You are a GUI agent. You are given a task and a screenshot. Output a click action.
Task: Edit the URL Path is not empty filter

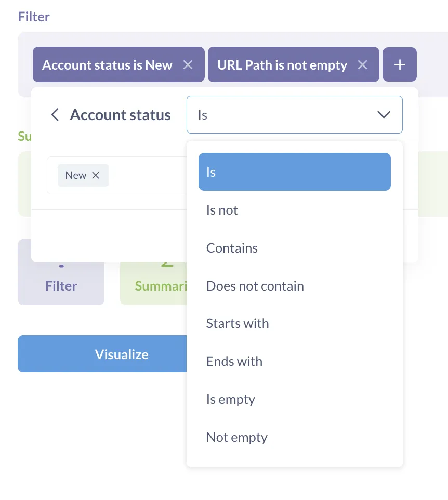282,65
